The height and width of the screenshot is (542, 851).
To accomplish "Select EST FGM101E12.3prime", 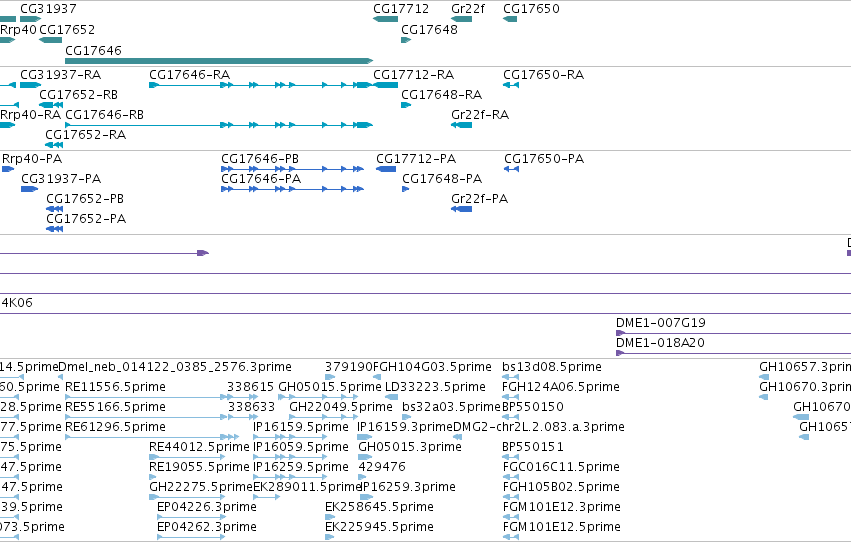I will click(x=511, y=517).
